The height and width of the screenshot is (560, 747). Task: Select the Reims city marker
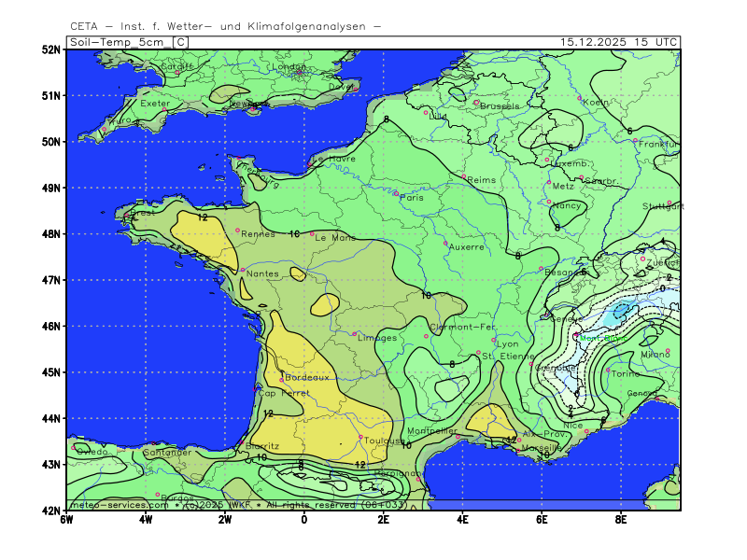pyautogui.click(x=463, y=176)
